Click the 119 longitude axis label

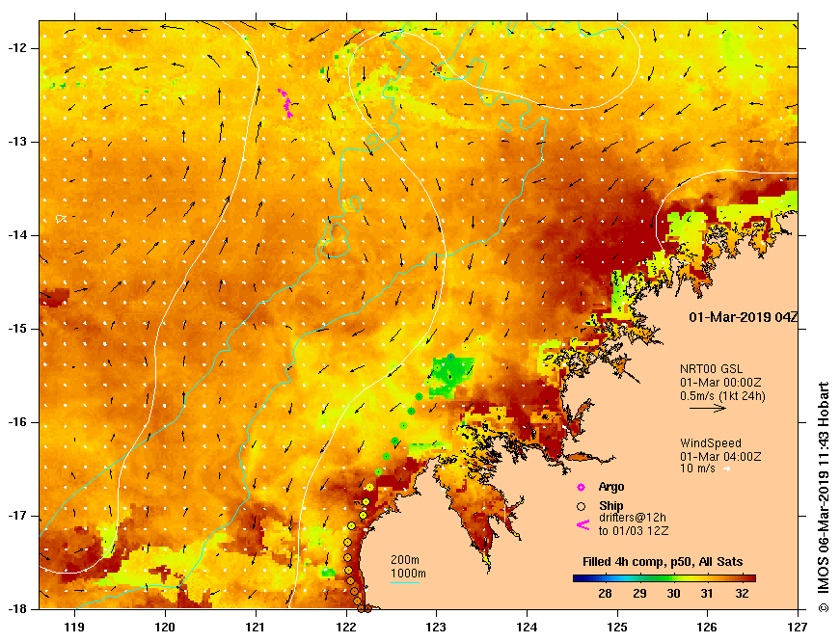point(74,627)
